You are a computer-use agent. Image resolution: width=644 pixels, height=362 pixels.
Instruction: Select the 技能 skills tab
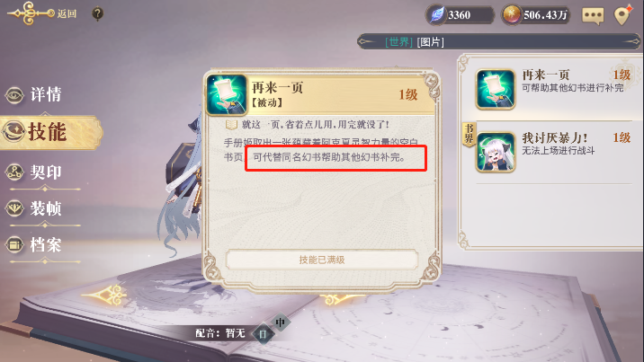click(x=49, y=132)
